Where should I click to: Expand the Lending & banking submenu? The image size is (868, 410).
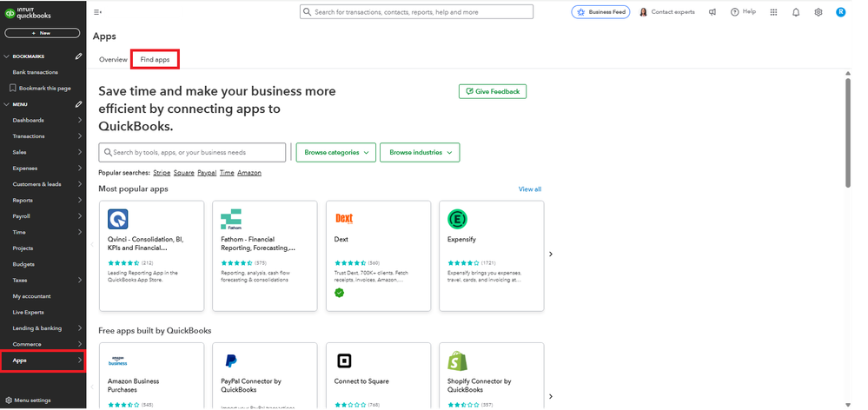[x=80, y=328]
